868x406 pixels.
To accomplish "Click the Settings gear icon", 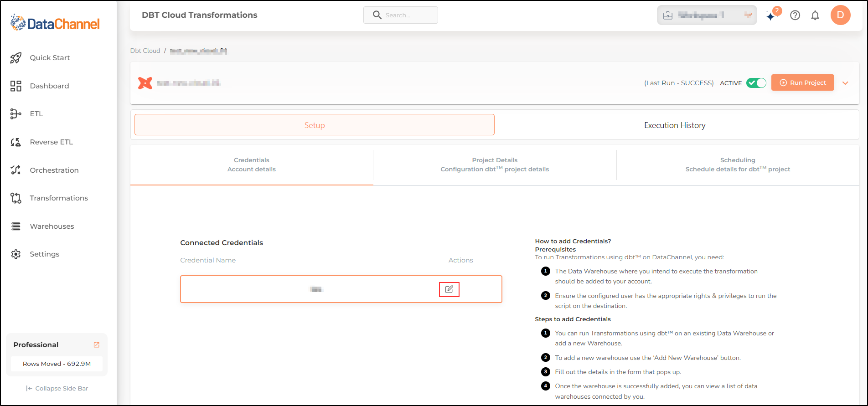I will click(16, 254).
